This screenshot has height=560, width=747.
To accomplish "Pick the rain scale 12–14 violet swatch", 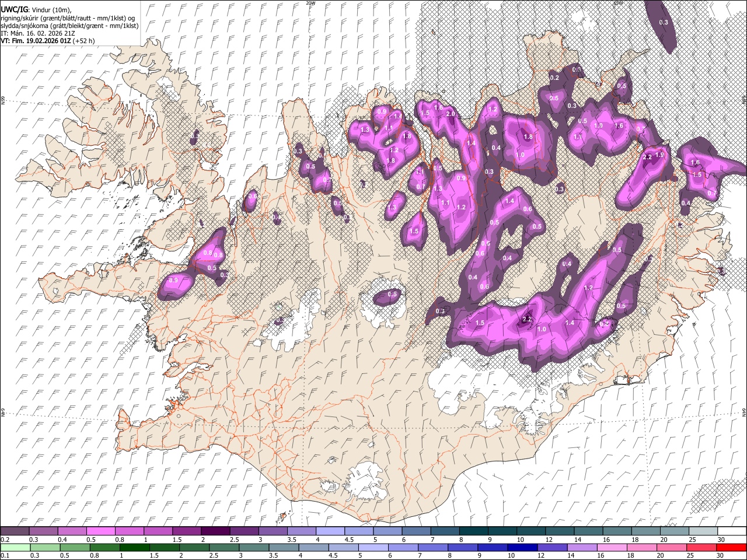I will click(552, 547).
